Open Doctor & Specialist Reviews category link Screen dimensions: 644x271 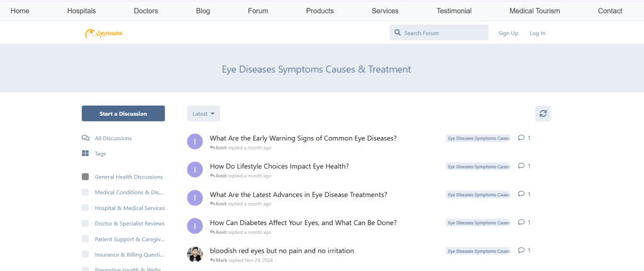tap(130, 224)
